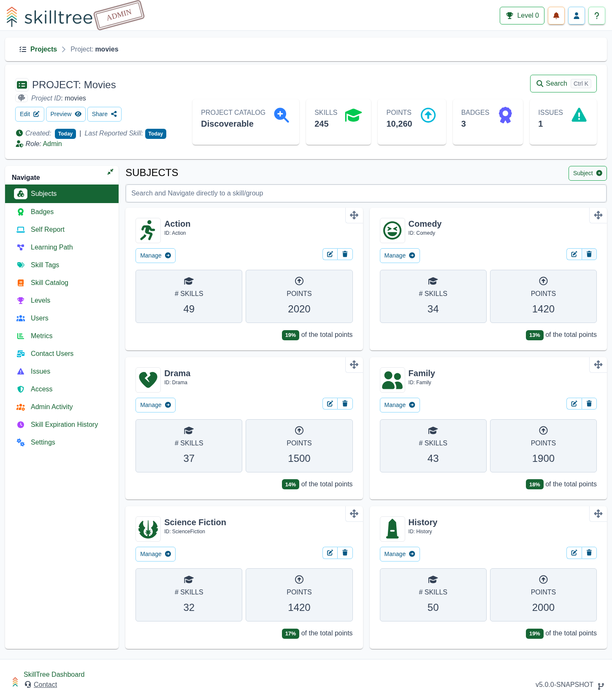Open Skill Catalog navigation item
Image resolution: width=612 pixels, height=700 pixels.
click(62, 283)
